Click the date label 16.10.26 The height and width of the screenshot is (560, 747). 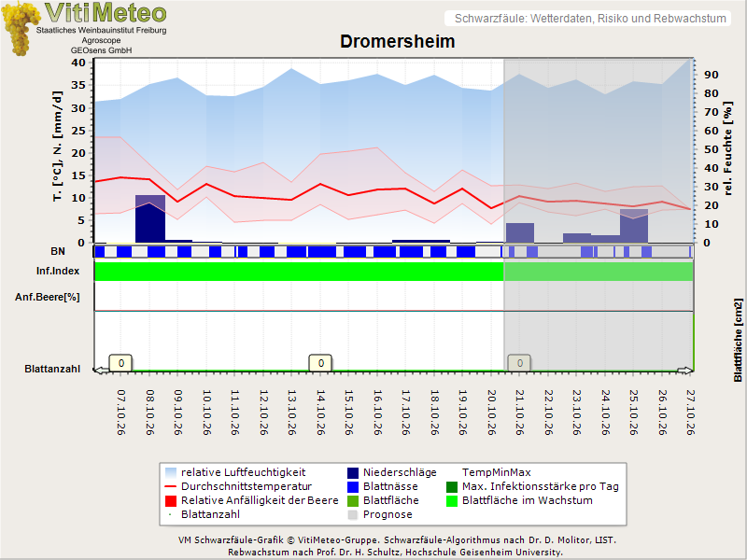(x=377, y=413)
